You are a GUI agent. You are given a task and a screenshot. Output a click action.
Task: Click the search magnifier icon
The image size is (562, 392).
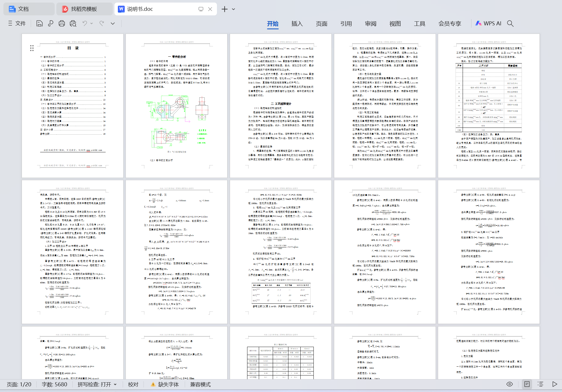(x=510, y=23)
